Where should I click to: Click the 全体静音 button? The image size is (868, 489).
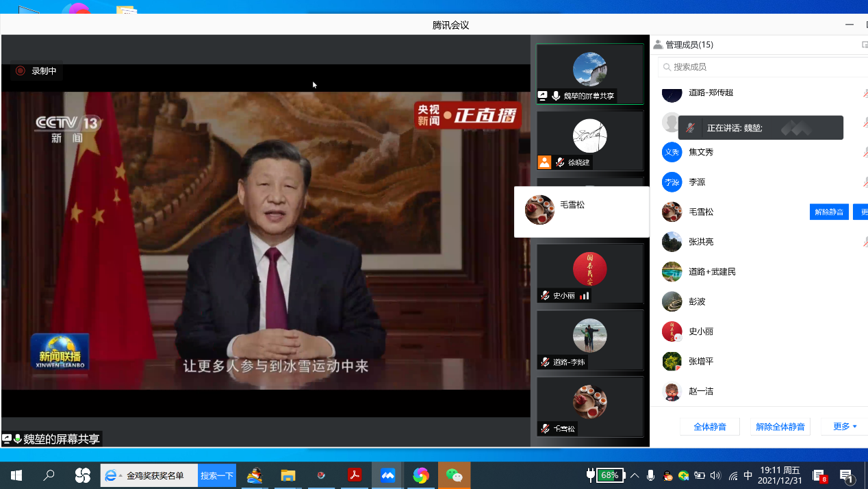point(710,427)
